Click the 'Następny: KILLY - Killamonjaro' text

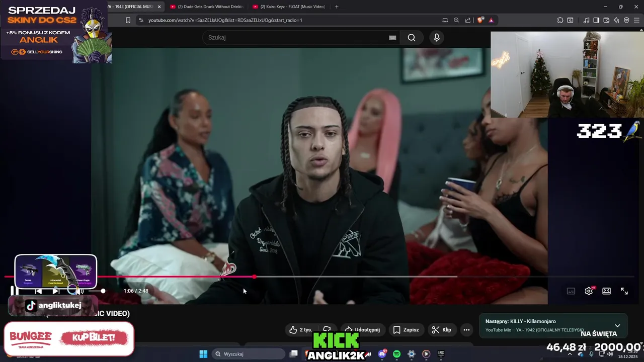coord(520,321)
